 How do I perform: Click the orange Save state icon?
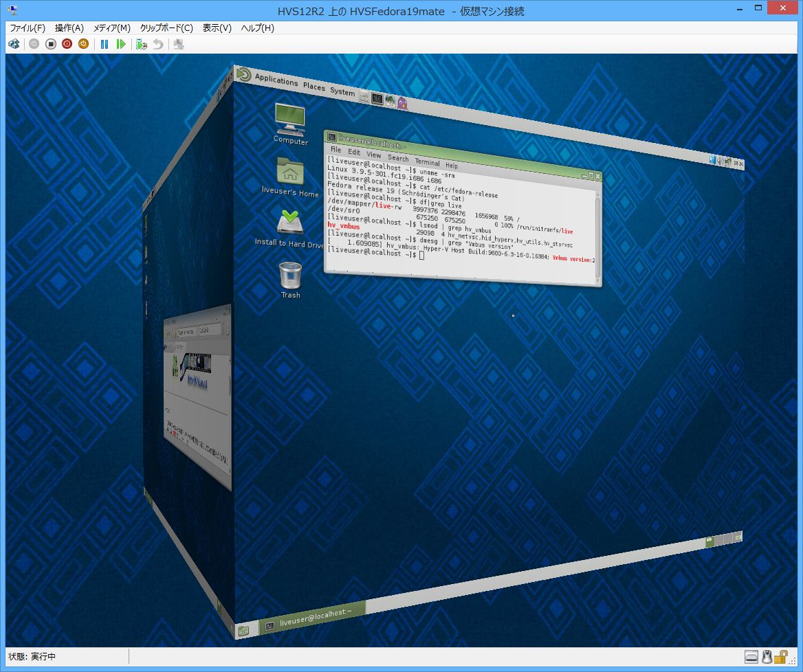tap(83, 44)
